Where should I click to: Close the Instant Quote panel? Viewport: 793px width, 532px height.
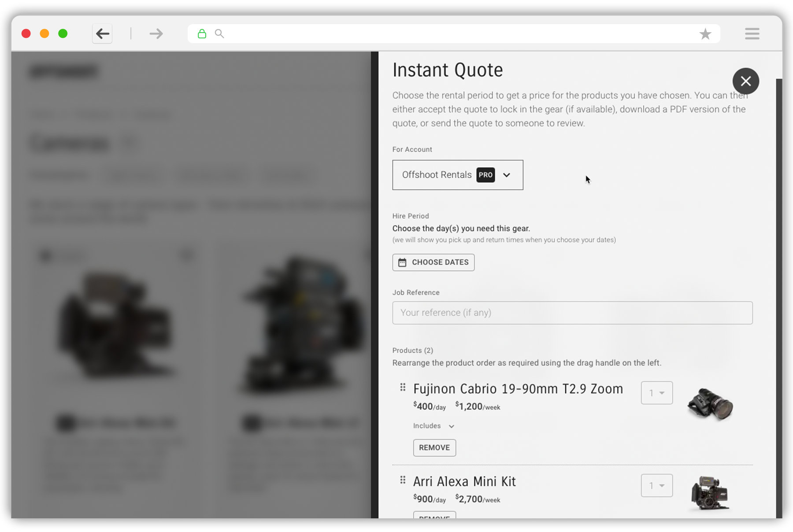[745, 81]
